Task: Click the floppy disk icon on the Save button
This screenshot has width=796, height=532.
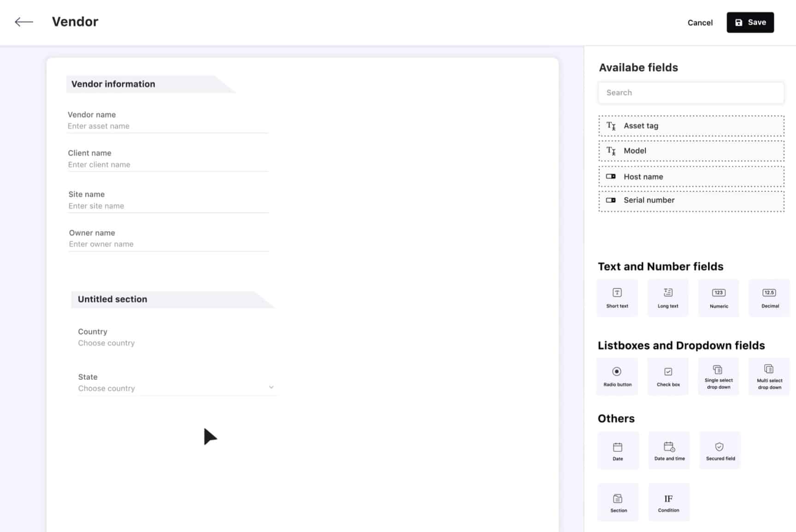Action: pos(738,23)
